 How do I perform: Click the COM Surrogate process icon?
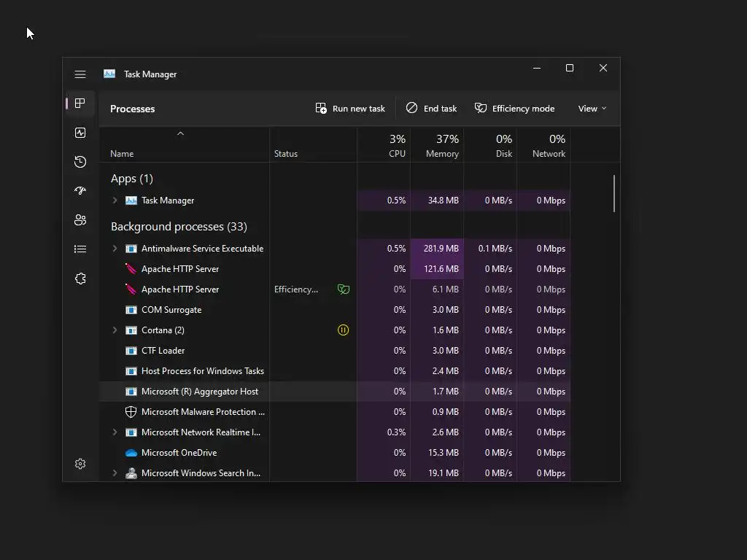pos(131,309)
